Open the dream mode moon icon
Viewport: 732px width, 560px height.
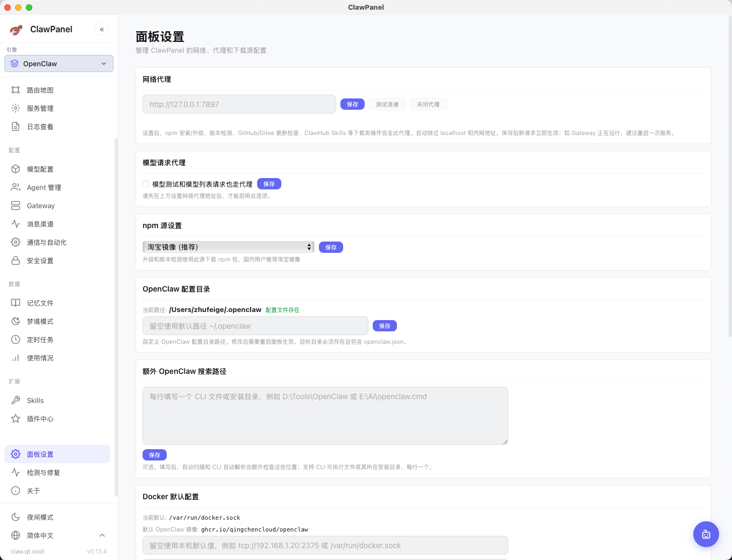(x=16, y=321)
